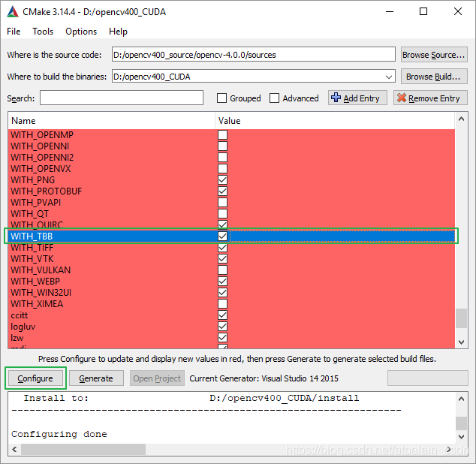Uncheck the WITH_PROTOBUF checkbox
Screen dimensions: 476x464
[222, 191]
